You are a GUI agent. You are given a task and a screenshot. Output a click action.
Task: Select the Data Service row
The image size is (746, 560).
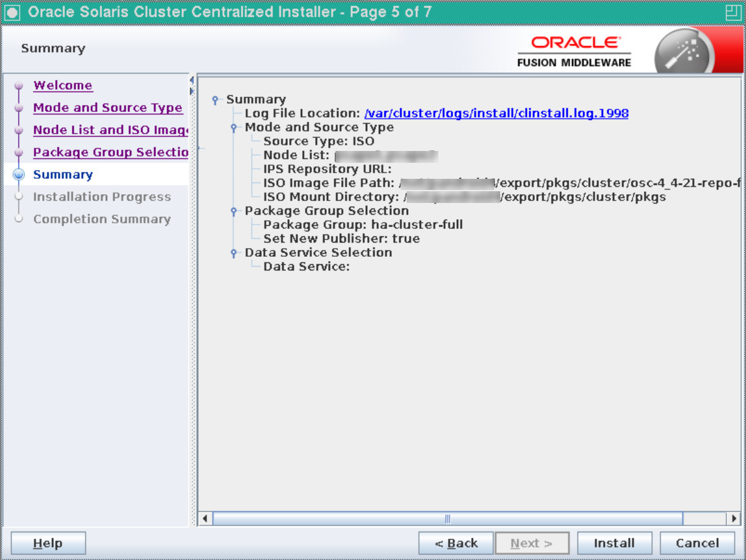[x=306, y=267]
